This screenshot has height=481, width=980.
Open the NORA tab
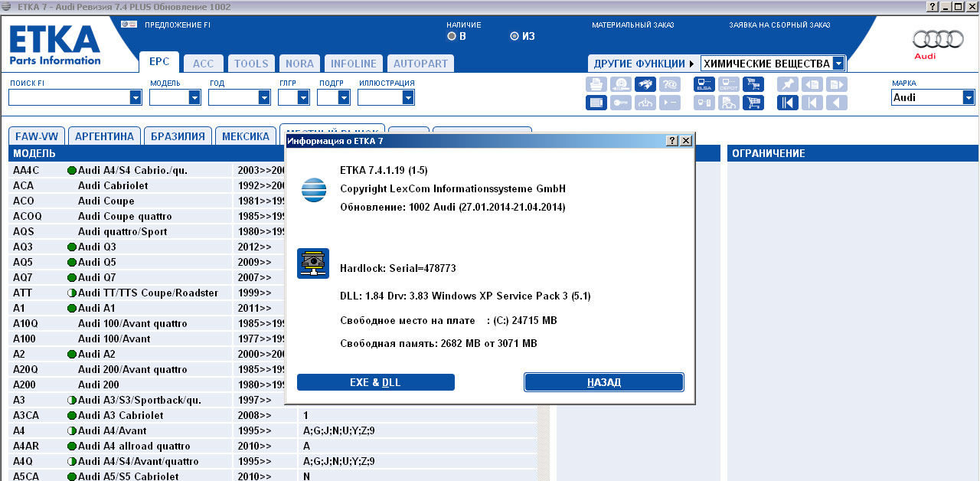click(299, 64)
